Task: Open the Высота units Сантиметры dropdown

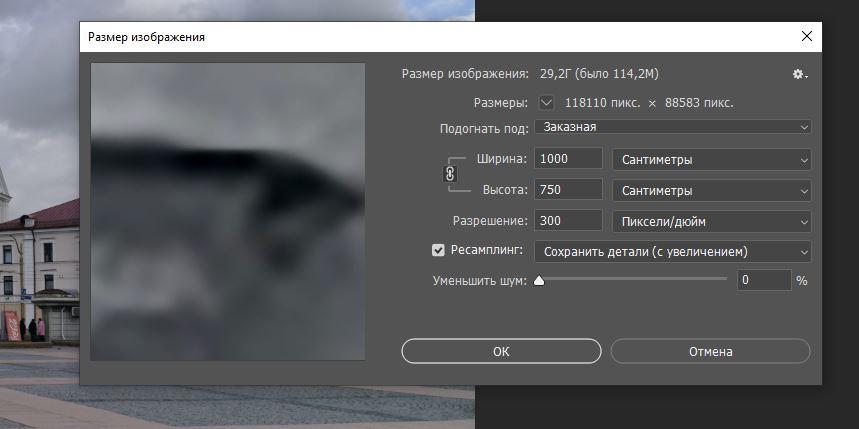Action: [x=711, y=191]
